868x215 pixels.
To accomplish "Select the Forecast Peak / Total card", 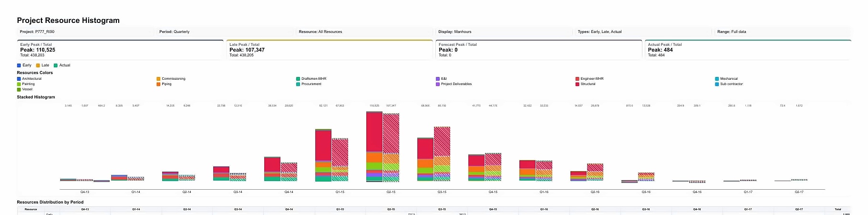I will tap(539, 50).
